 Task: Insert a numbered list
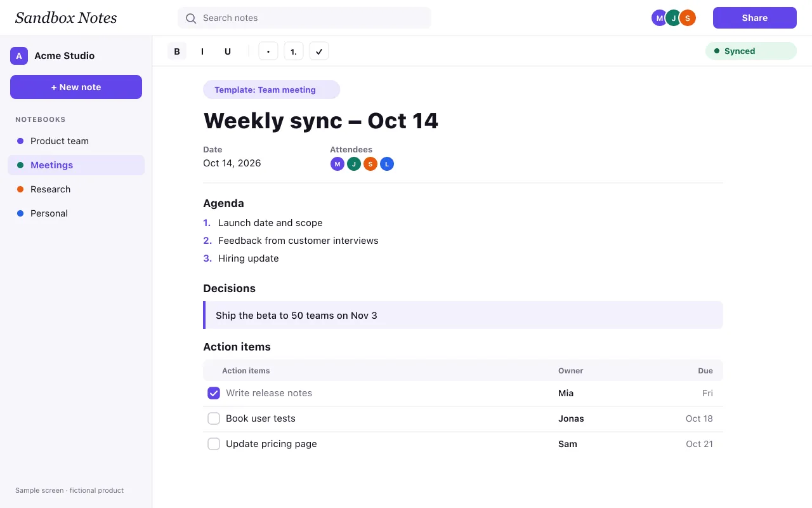(x=294, y=51)
